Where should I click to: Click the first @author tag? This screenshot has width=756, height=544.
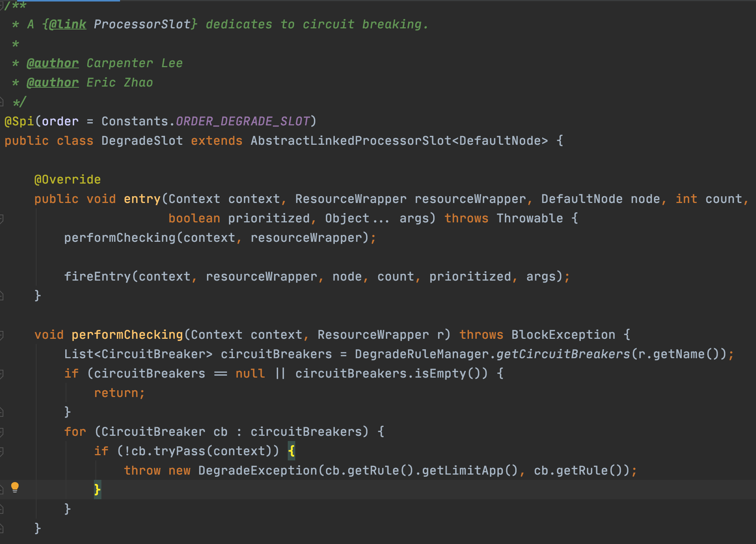pyautogui.click(x=53, y=63)
